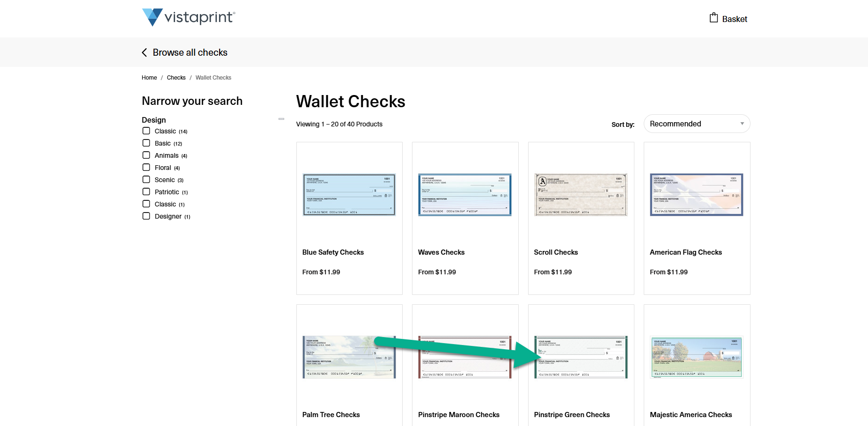Click American Flag Checks title
Screen dimensions: 868x426
pos(686,252)
